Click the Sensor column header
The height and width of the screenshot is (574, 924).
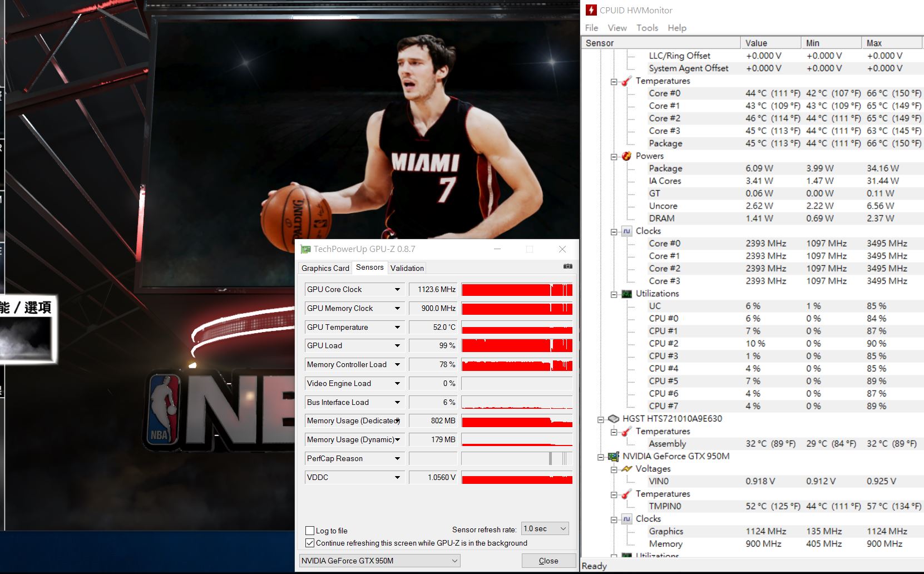coord(661,43)
